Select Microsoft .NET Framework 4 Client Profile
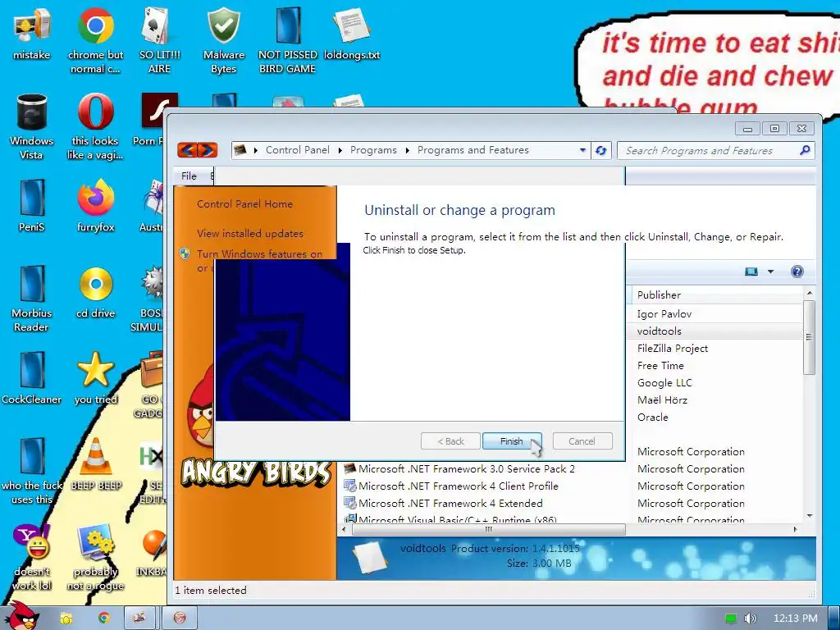The image size is (840, 630). coord(458,486)
